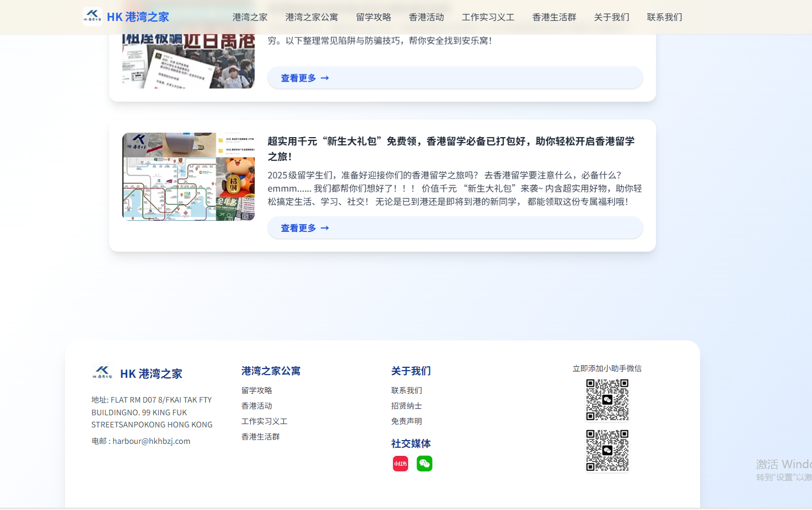
Task: Click the rental scam article thumbnail image
Action: click(x=189, y=61)
